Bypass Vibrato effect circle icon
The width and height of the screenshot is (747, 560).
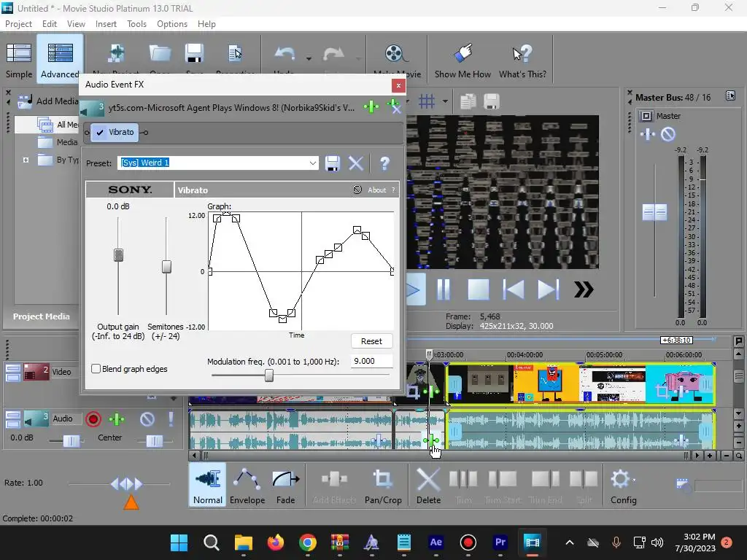pyautogui.click(x=357, y=190)
